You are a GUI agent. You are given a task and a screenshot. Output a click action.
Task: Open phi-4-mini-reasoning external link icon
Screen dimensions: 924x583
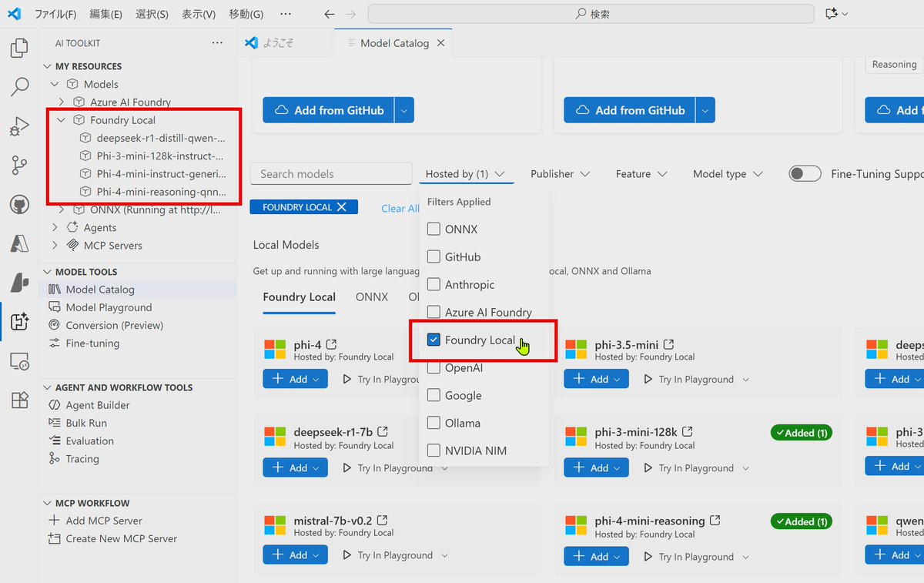tap(715, 520)
